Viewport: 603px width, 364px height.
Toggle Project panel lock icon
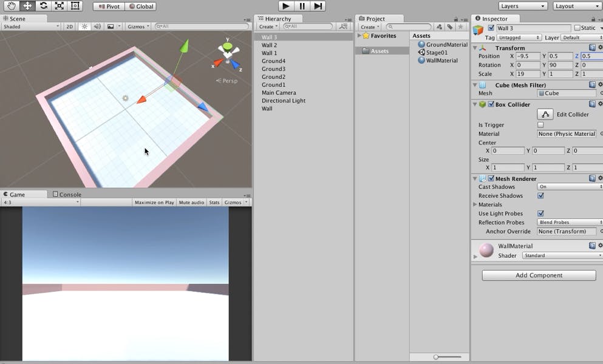[455, 19]
